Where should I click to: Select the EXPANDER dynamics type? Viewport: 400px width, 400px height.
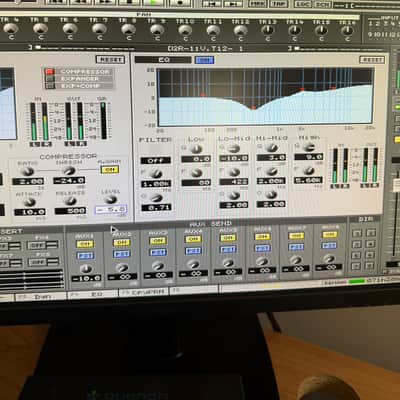tap(79, 79)
